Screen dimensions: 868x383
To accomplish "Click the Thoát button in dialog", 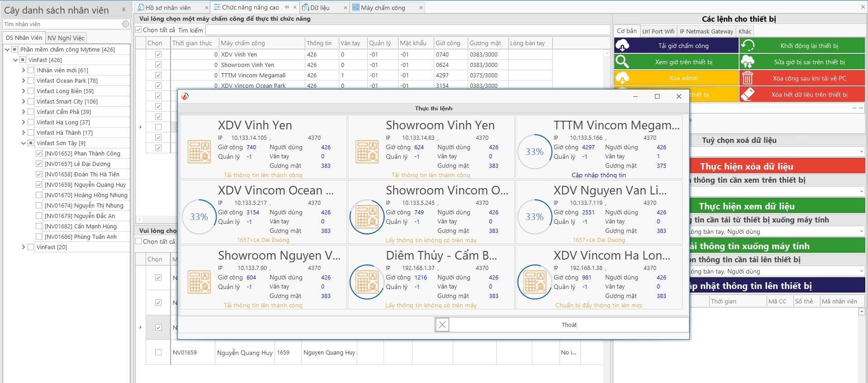I will (x=569, y=325).
